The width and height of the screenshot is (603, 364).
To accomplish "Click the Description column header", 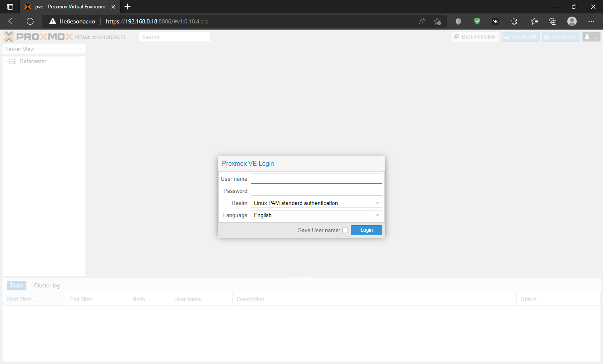I will [374, 300].
